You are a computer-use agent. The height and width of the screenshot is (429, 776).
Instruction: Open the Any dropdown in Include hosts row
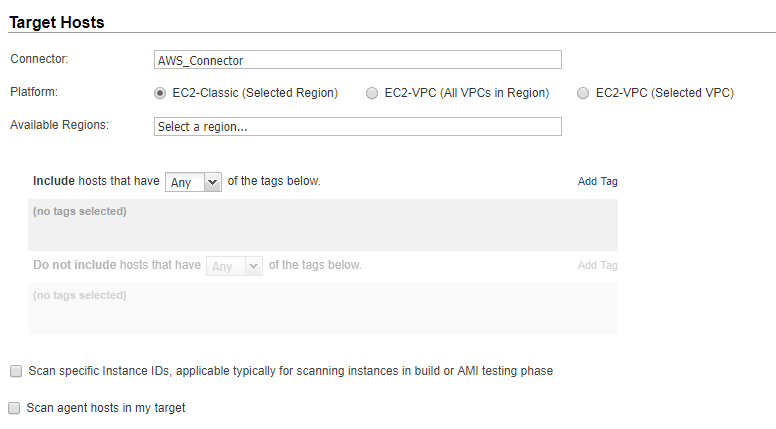(192, 182)
